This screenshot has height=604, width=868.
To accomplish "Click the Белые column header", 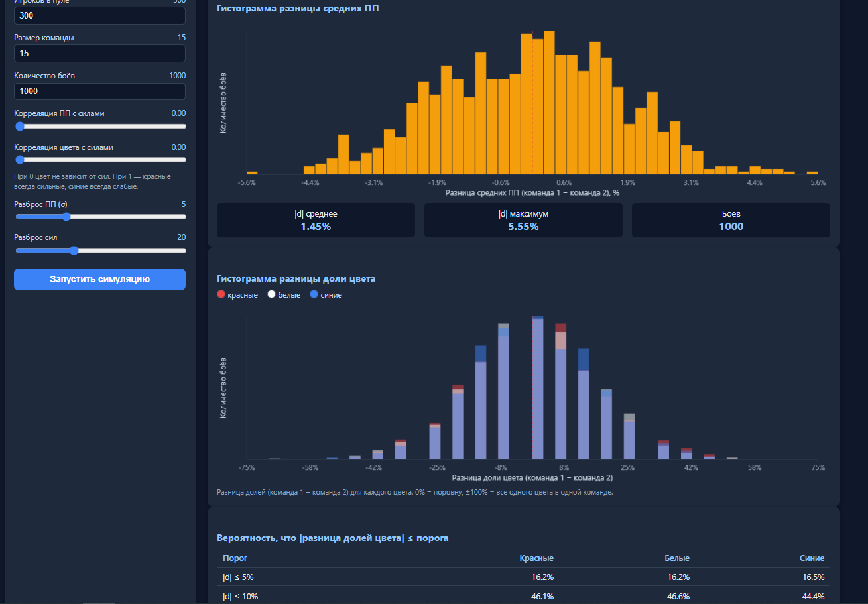I will click(x=677, y=558).
